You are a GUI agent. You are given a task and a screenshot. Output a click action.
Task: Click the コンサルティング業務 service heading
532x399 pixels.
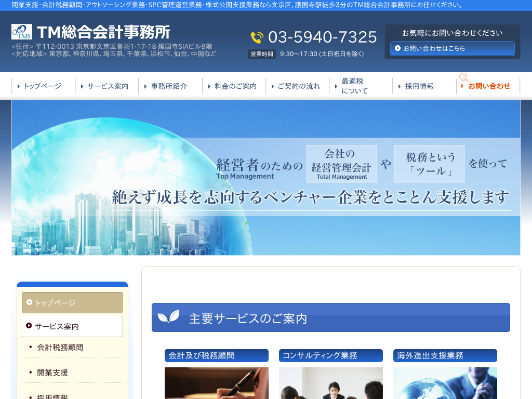(331, 355)
